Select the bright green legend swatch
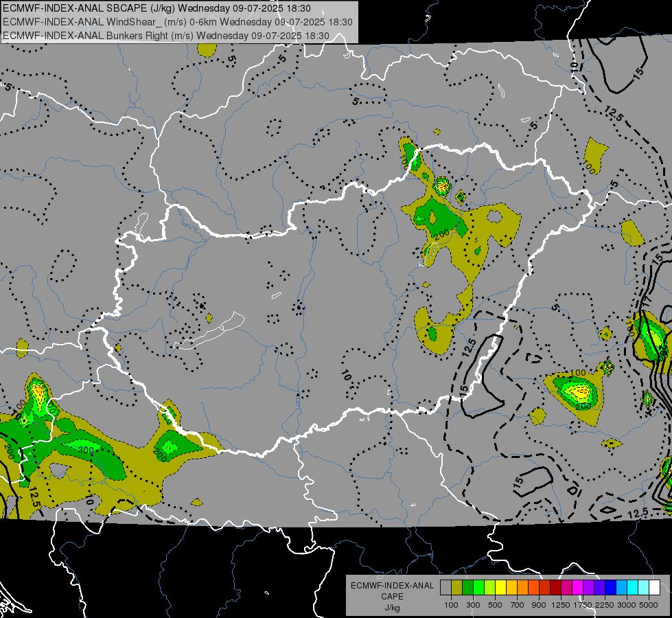672x618 pixels. point(478,587)
